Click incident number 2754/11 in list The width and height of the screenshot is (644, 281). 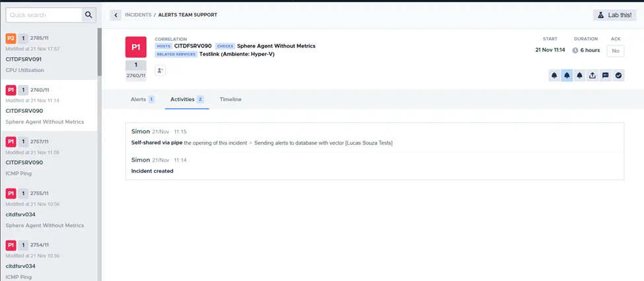40,245
